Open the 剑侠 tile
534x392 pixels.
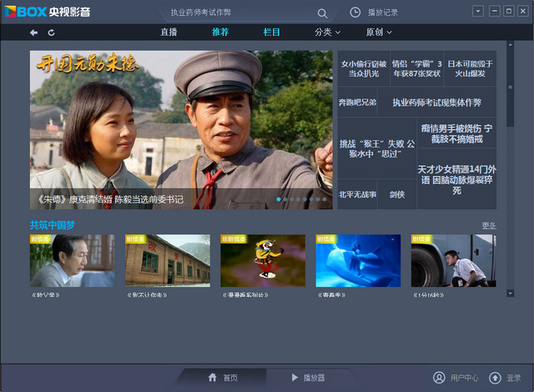point(397,194)
